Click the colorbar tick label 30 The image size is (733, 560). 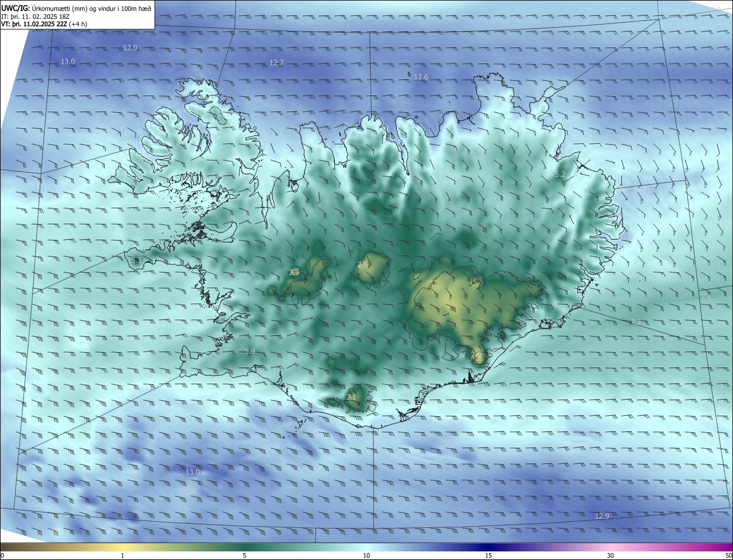(x=610, y=555)
